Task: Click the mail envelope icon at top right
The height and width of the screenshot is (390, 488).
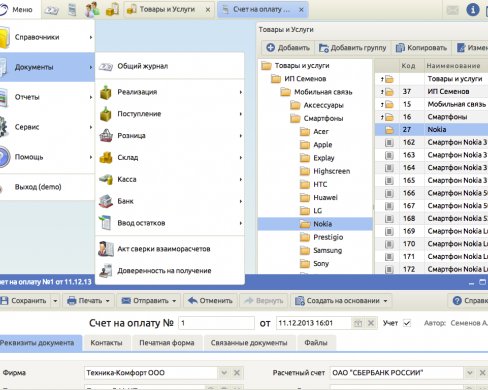Action: point(452,10)
